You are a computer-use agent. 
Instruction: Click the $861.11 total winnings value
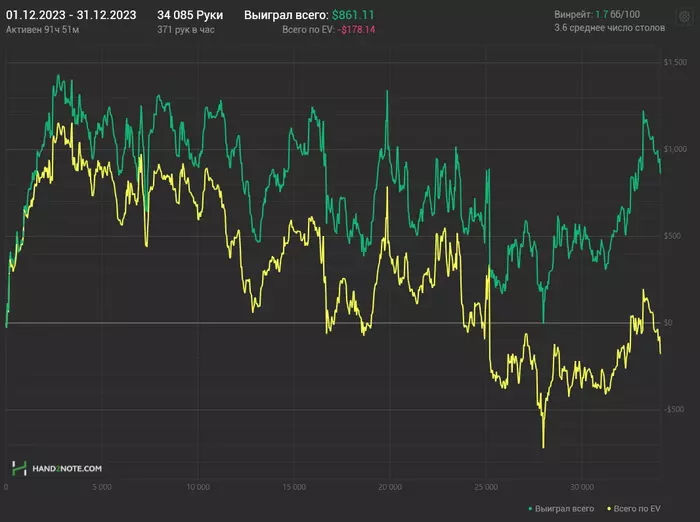tap(354, 16)
